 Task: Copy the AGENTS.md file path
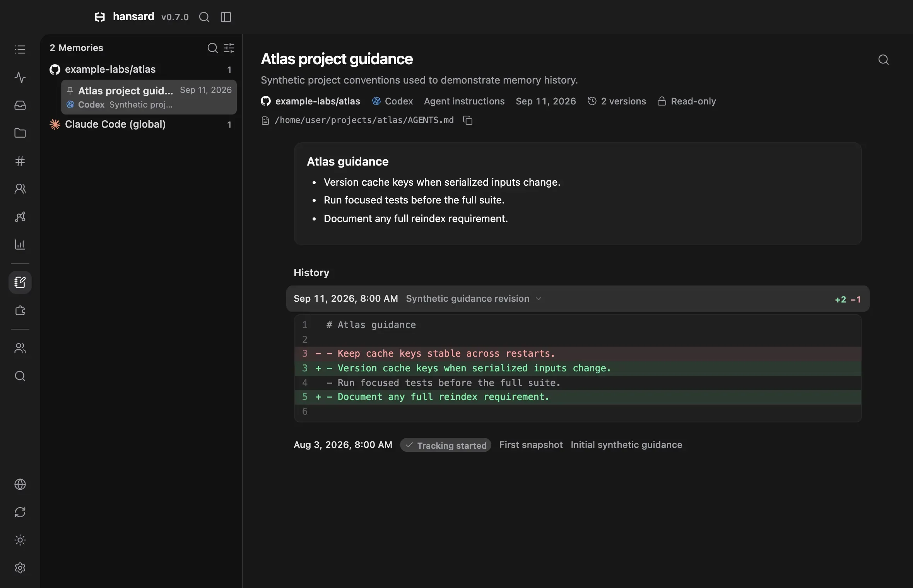pyautogui.click(x=468, y=120)
